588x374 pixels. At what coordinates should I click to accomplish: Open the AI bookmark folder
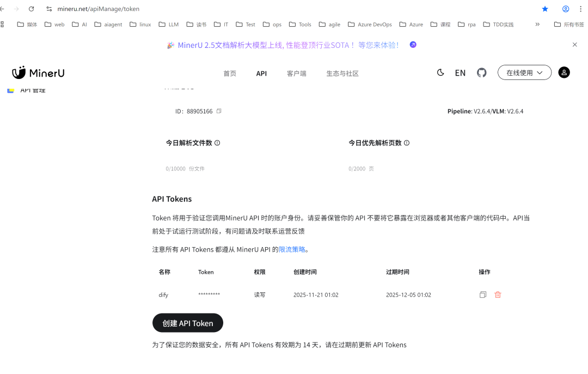coord(79,24)
